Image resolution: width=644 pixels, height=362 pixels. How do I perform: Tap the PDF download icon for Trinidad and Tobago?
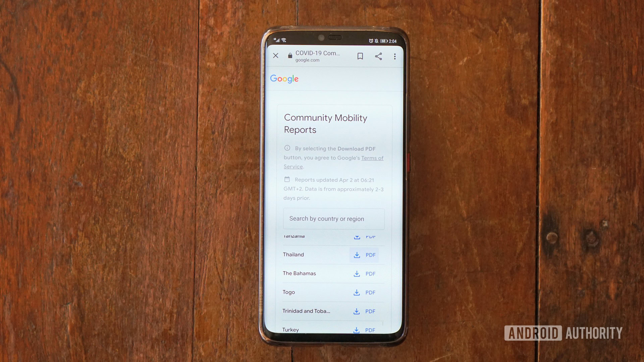(357, 311)
